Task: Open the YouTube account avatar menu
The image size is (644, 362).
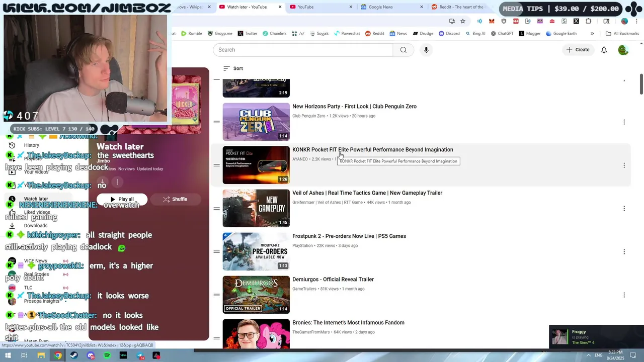Action: coord(623,50)
